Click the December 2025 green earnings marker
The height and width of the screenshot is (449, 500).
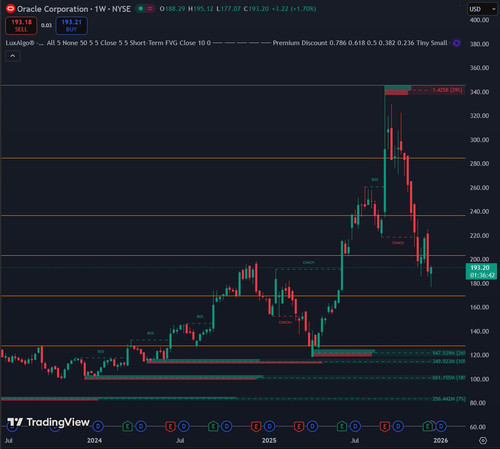coord(428,426)
